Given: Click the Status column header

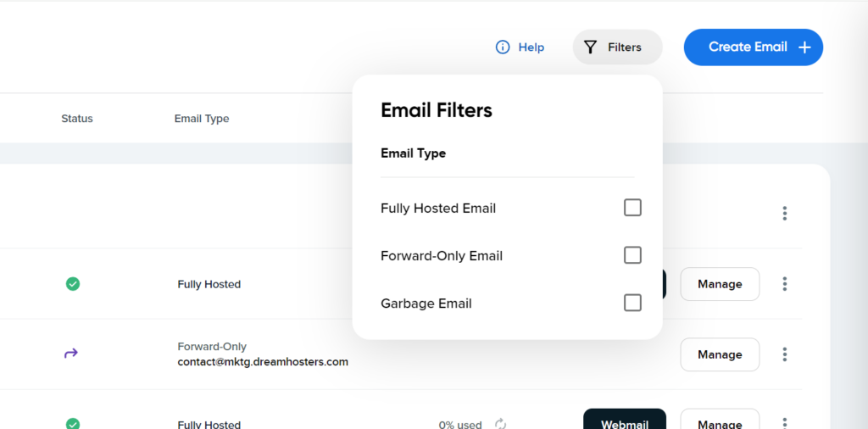Looking at the screenshot, I should [x=77, y=119].
